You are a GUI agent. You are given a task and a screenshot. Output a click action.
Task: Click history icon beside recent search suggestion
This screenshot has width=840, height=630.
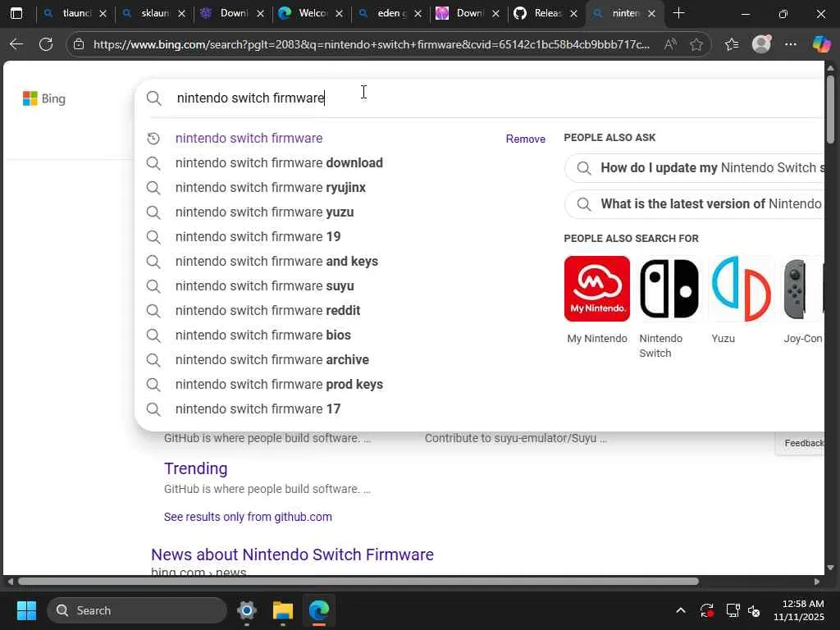tap(153, 138)
